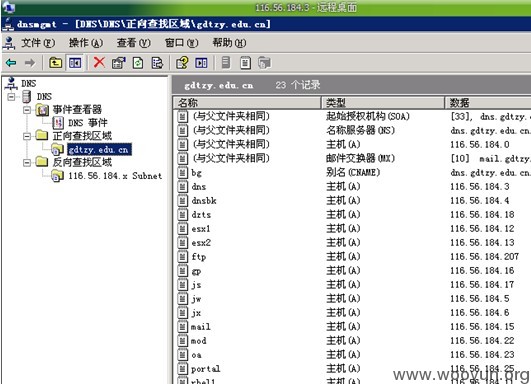This screenshot has width=531, height=384.
Task: Click the record icon of the jw row
Action: 183,299
